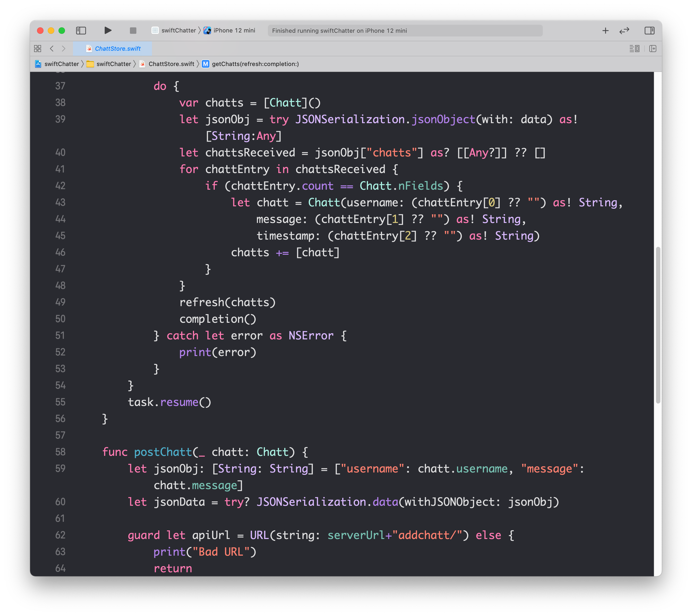Screen dimensions: 692x616
Task: Open swiftChatter project breadcrumb
Action: [57, 64]
